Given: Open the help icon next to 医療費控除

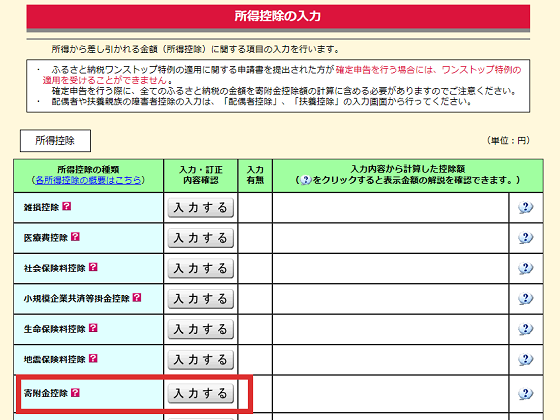Looking at the screenshot, I should pyautogui.click(x=75, y=237).
